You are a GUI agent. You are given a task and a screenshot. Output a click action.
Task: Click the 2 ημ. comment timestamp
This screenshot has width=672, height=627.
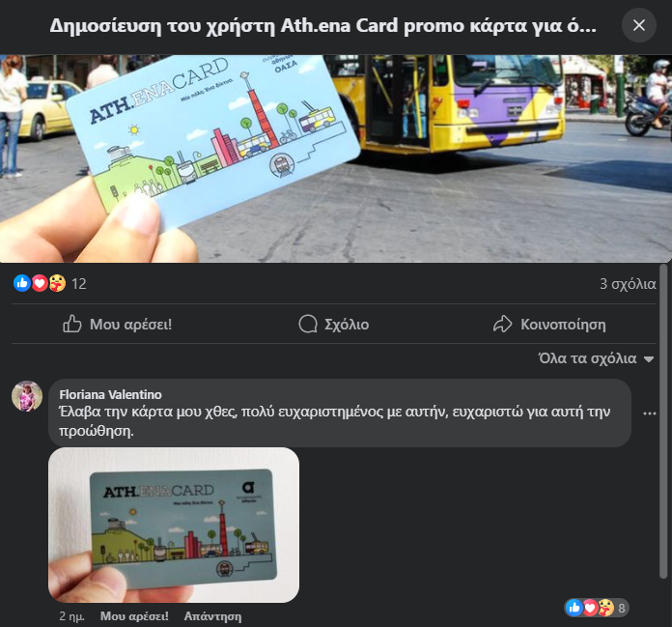tap(71, 616)
